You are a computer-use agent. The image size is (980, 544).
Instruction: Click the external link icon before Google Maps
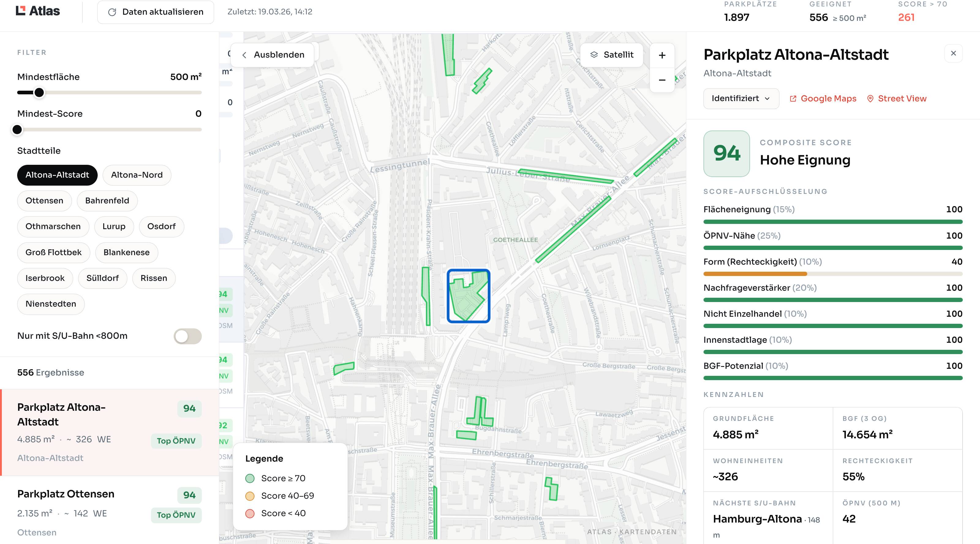point(793,99)
